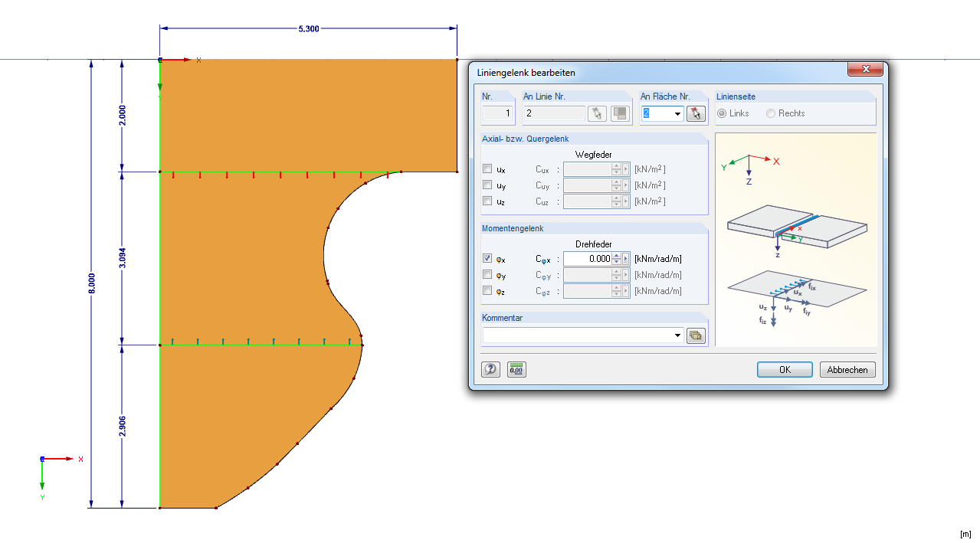
Task: Enable the φz moment hinge checkbox
Action: [x=487, y=290]
